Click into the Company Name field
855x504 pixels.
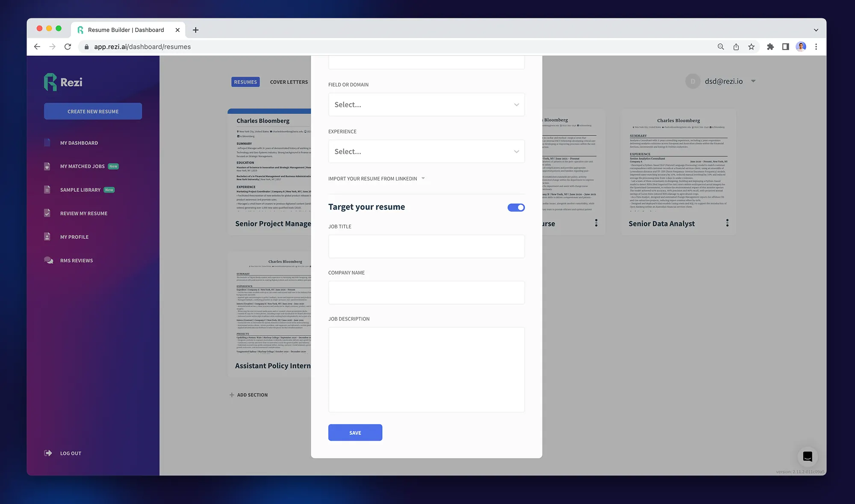426,292
